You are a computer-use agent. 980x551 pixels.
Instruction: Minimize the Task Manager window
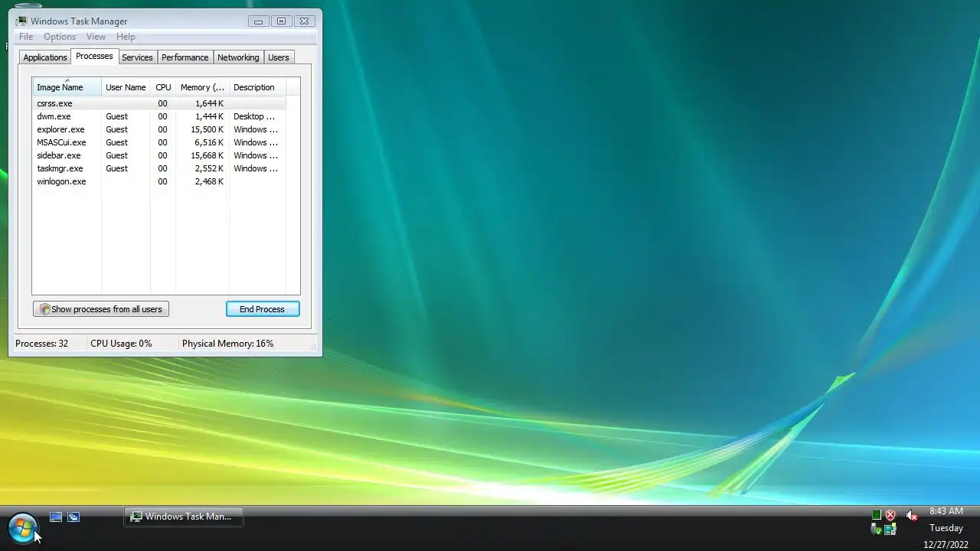(x=258, y=21)
